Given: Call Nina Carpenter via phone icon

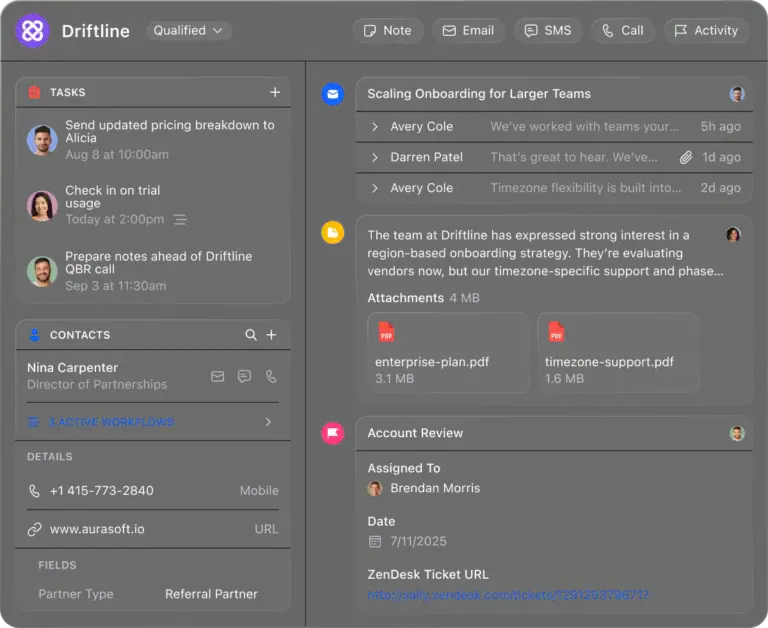Looking at the screenshot, I should (271, 376).
